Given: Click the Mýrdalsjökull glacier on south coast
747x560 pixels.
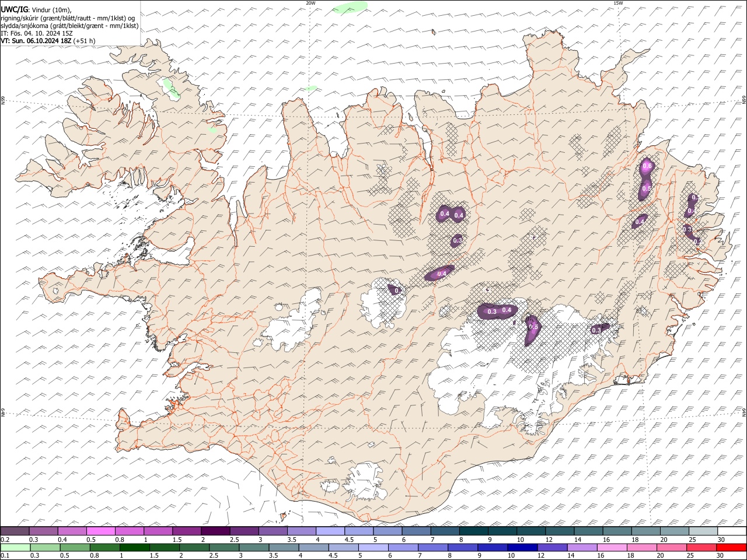Looking at the screenshot, I should tap(365, 482).
